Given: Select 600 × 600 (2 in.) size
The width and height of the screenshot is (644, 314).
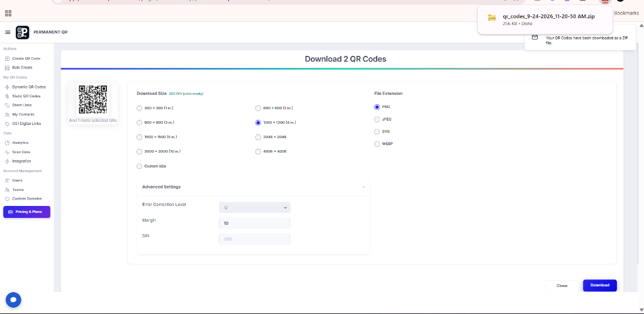Looking at the screenshot, I should point(258,108).
